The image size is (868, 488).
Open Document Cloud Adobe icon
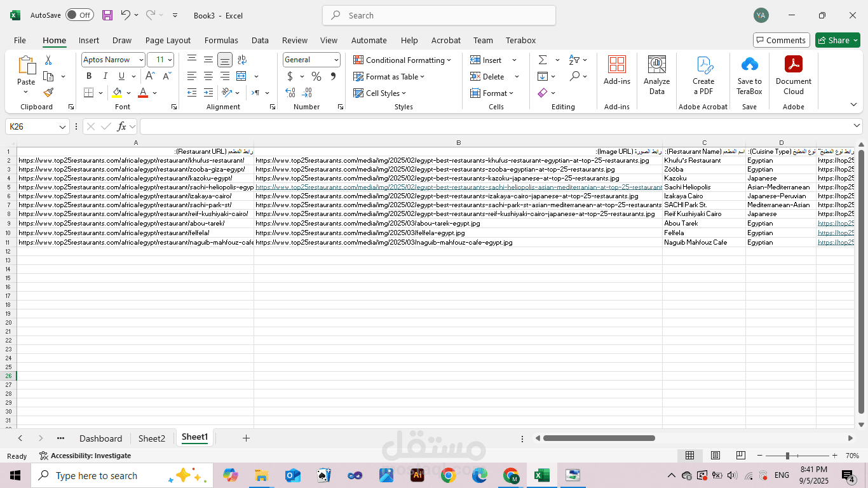click(794, 75)
